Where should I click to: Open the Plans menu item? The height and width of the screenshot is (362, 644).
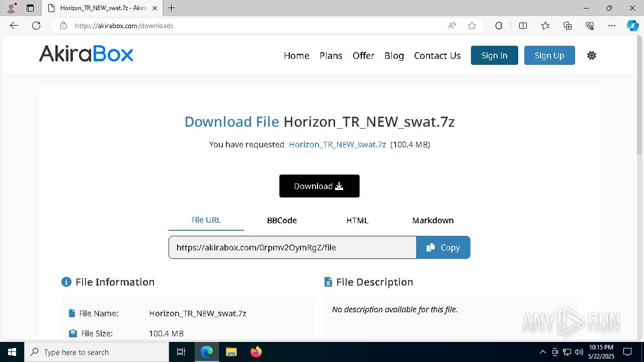[x=331, y=55]
